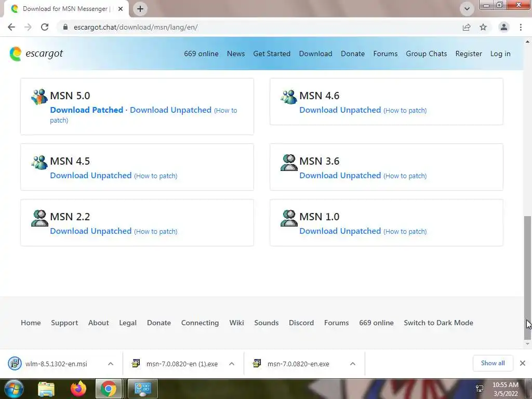Show all downloads
Screen dimensions: 532x399
(493, 363)
